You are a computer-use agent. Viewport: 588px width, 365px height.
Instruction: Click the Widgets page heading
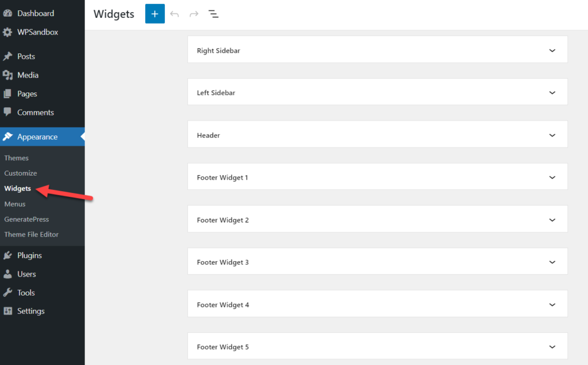[114, 14]
